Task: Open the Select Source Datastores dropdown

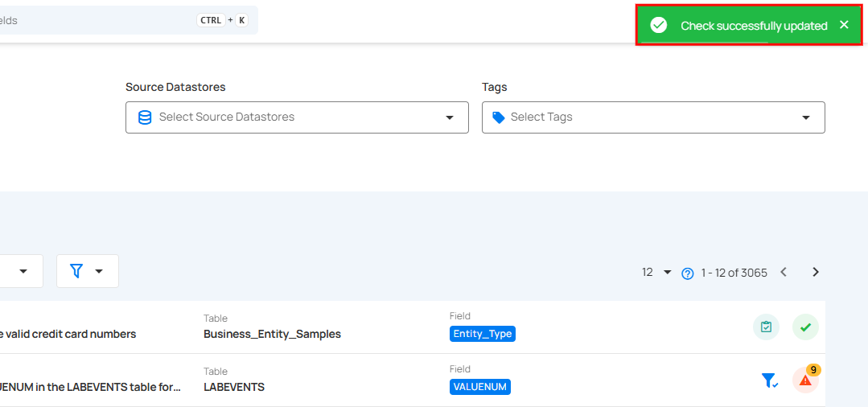Action: [x=298, y=117]
